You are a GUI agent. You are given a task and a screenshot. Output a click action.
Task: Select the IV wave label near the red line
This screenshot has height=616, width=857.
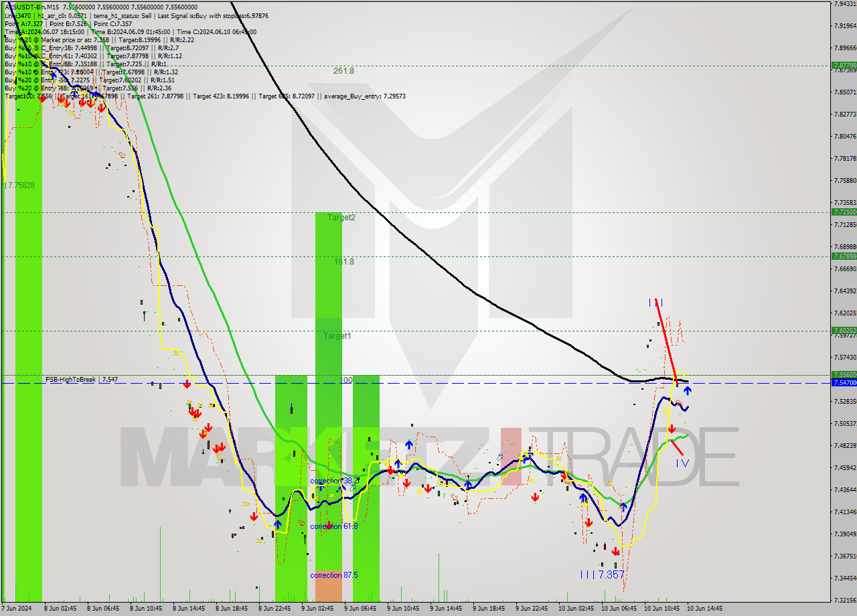click(x=682, y=463)
